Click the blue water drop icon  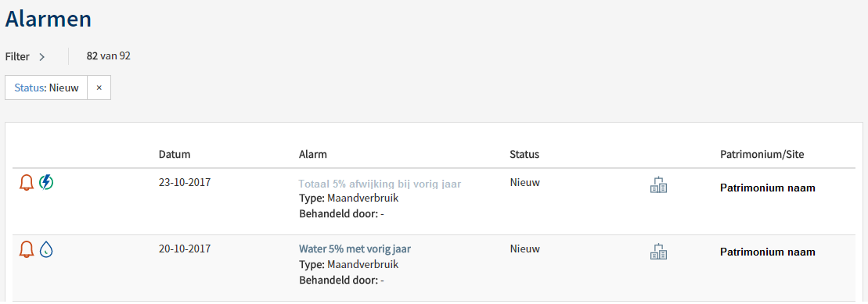point(46,249)
